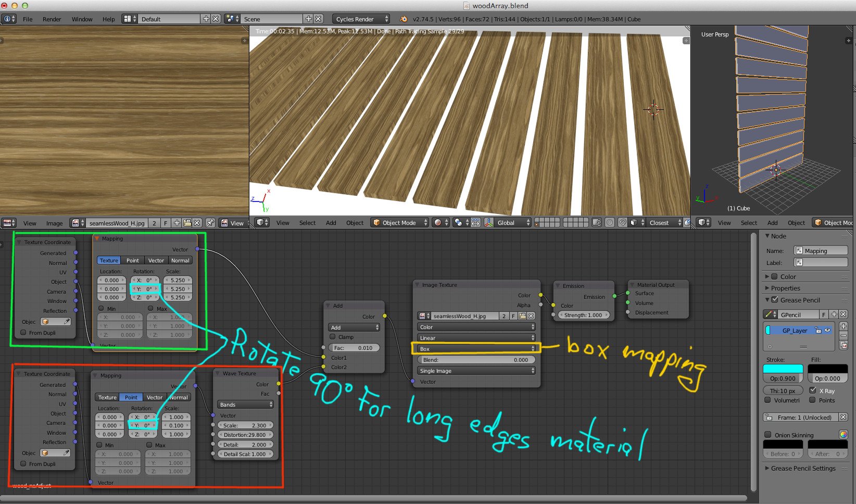Add a new grease pencil layer
The image size is (856, 504).
(x=844, y=326)
